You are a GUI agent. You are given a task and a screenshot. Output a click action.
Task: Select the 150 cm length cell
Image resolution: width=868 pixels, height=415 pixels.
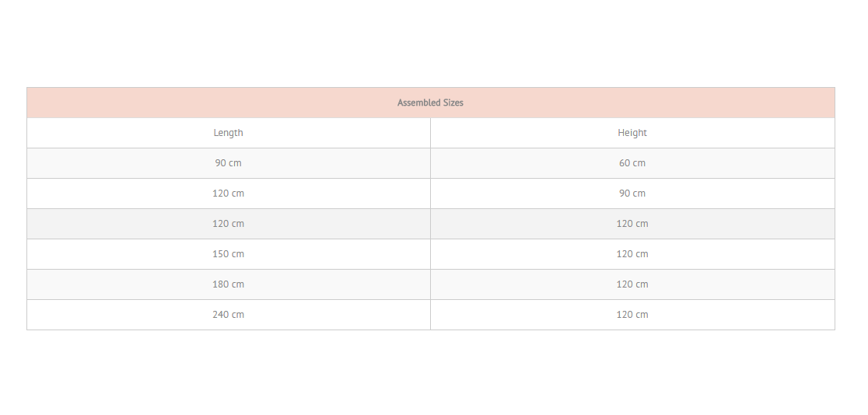(228, 254)
